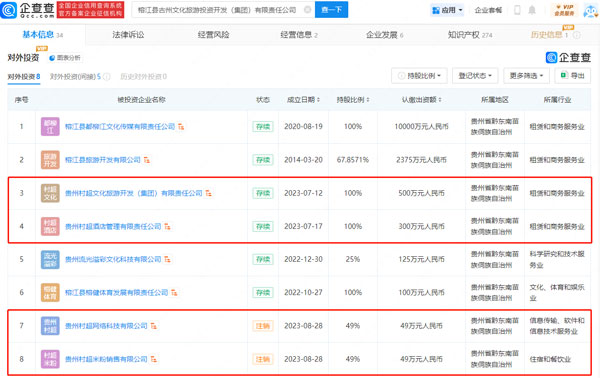Screen dimensions: 600x378
Task: Click equity chart icon after 榕江县旅游开发有限公司
Action: tap(147, 160)
